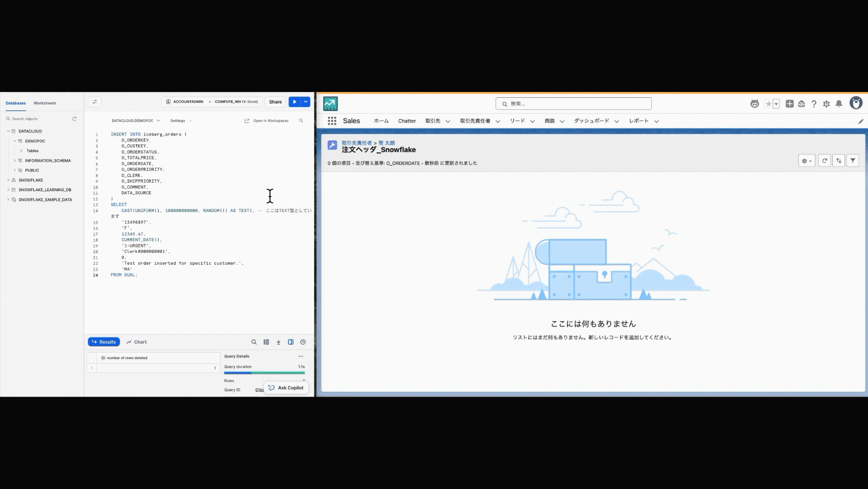The height and width of the screenshot is (489, 868).
Task: Open the worksheet Settings dropdown
Action: 181,121
